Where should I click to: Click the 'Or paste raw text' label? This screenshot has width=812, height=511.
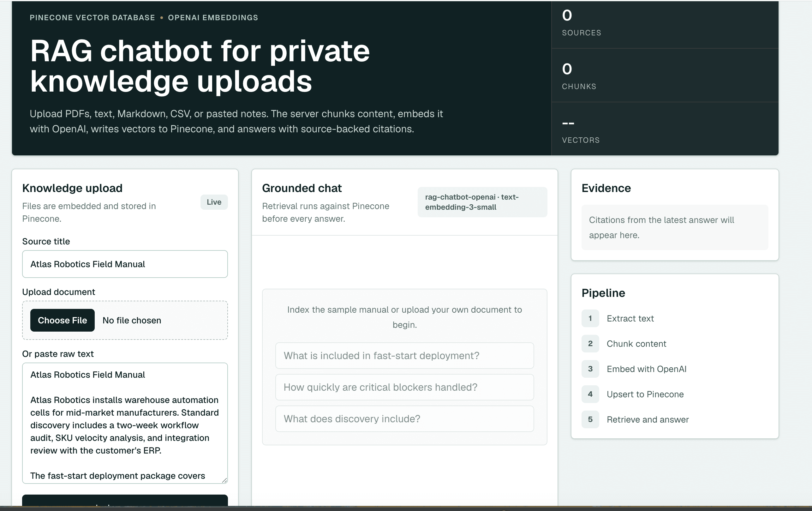click(58, 354)
